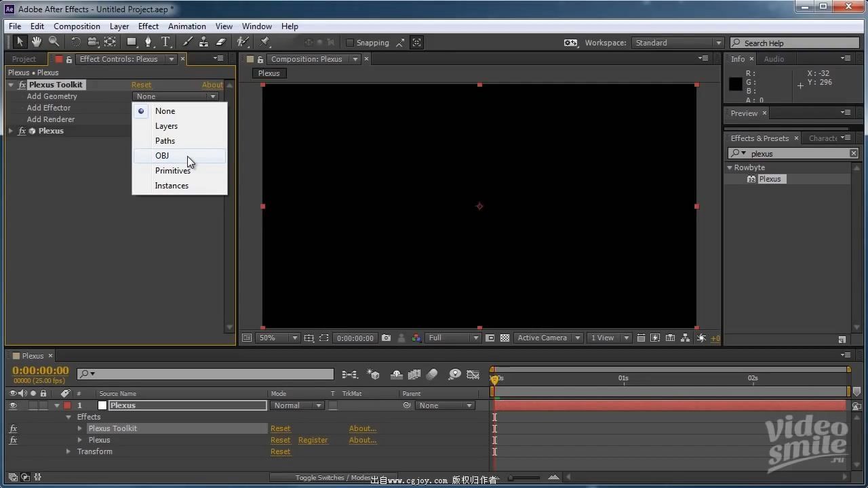This screenshot has width=868, height=488.
Task: Select the Pan Behind anchor point tool
Action: click(x=110, y=42)
